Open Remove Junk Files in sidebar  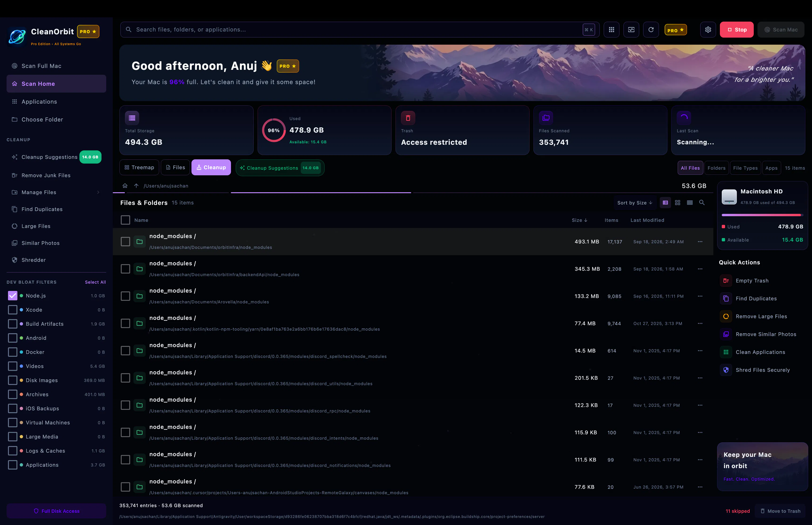coord(56,175)
